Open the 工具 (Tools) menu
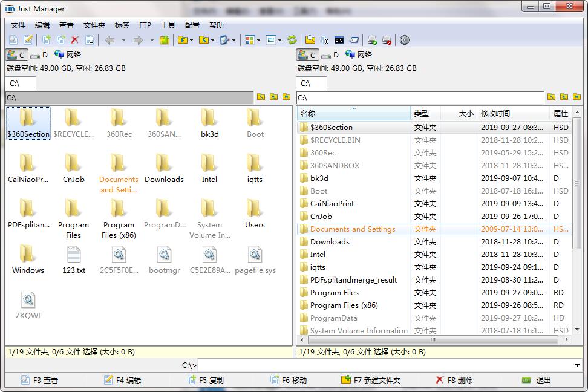The width and height of the screenshot is (588, 392). click(x=168, y=25)
